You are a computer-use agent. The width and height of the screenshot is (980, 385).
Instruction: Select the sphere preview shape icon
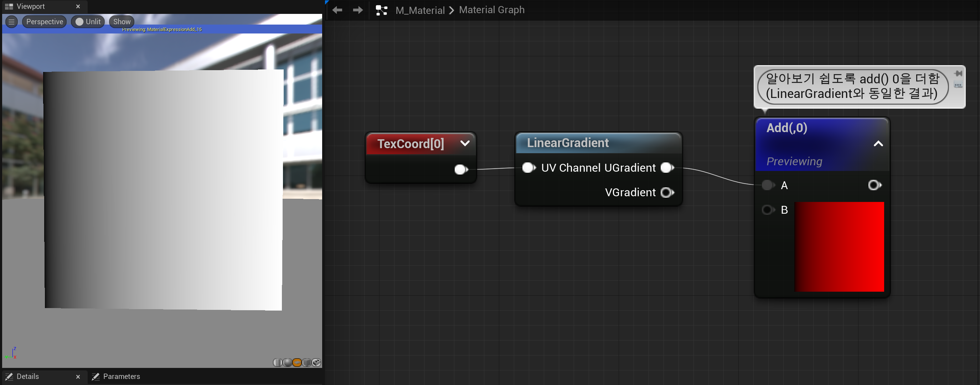pos(287,363)
